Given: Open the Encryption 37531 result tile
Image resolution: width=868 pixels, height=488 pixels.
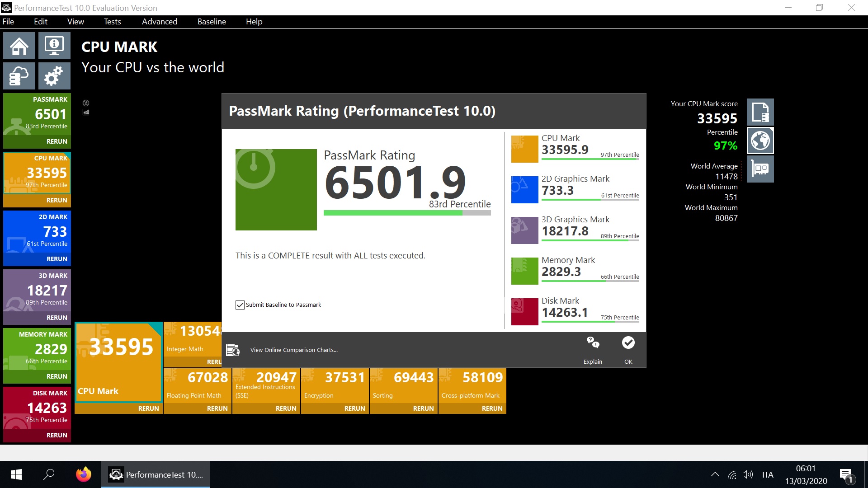Looking at the screenshot, I should tap(335, 385).
